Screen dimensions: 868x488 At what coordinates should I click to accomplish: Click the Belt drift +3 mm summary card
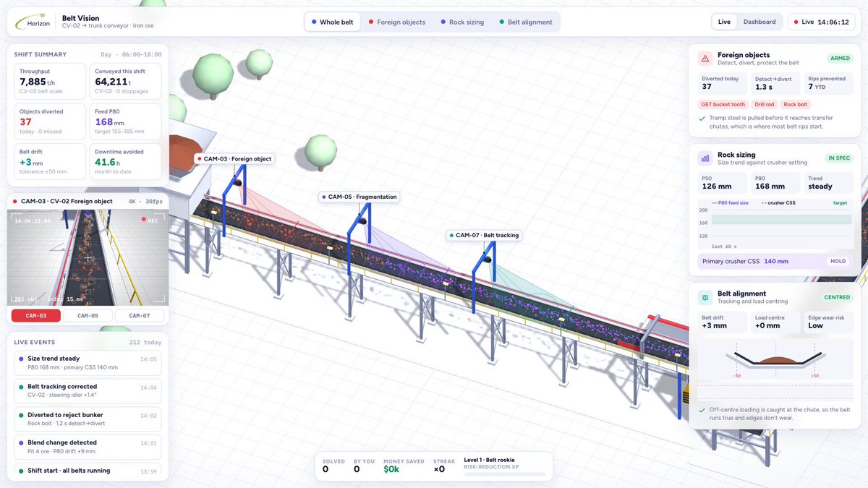pyautogui.click(x=50, y=161)
